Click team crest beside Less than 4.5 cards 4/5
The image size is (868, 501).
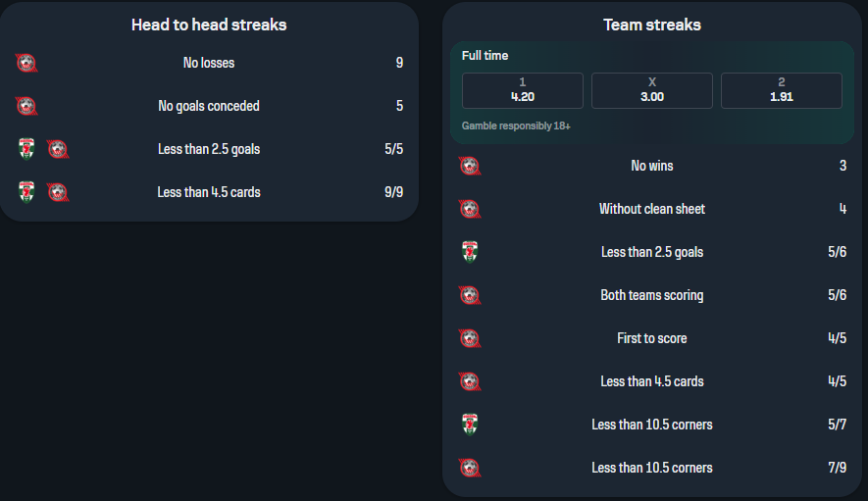[x=470, y=381]
